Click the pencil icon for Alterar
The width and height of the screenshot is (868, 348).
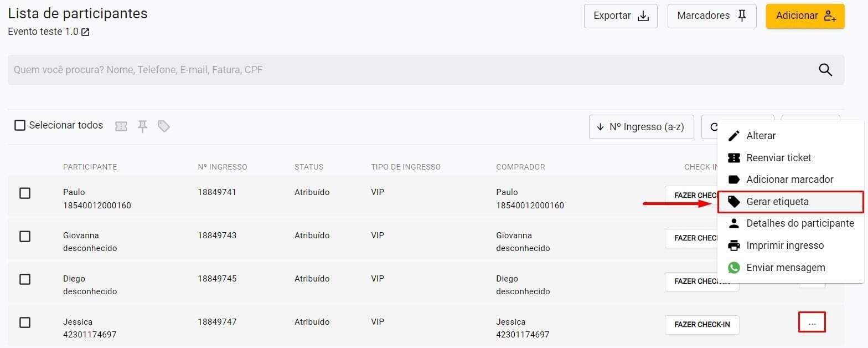tap(734, 136)
